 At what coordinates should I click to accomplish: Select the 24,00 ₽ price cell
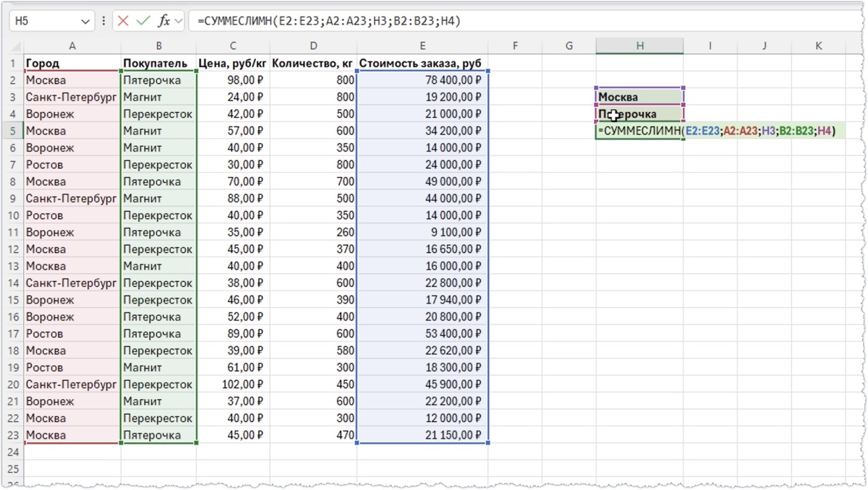pos(233,97)
